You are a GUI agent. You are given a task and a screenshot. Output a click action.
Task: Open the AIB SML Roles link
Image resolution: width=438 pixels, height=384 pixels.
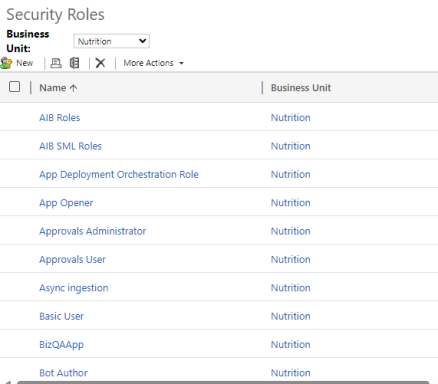tap(70, 146)
